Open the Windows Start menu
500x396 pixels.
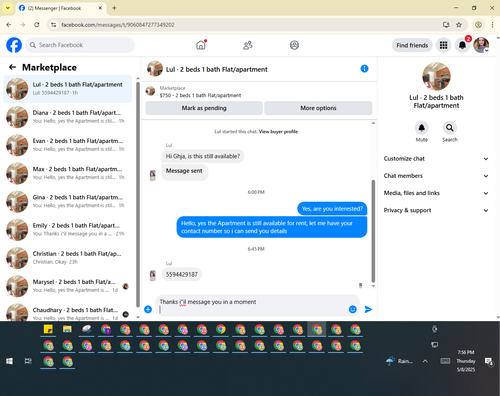pyautogui.click(x=9, y=361)
